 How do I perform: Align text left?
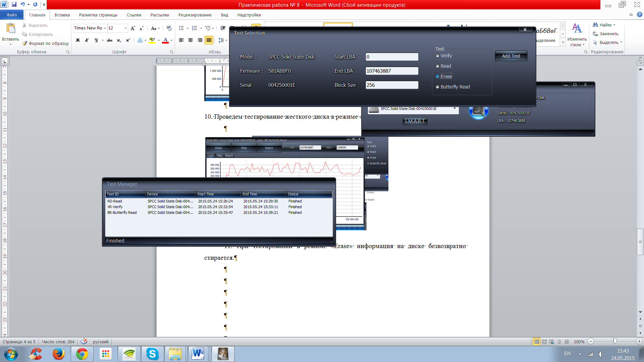(181, 40)
